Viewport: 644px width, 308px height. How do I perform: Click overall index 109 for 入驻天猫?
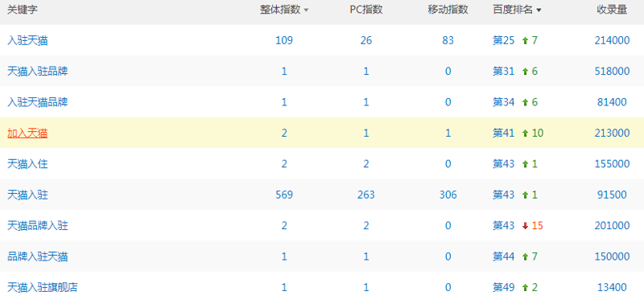284,40
